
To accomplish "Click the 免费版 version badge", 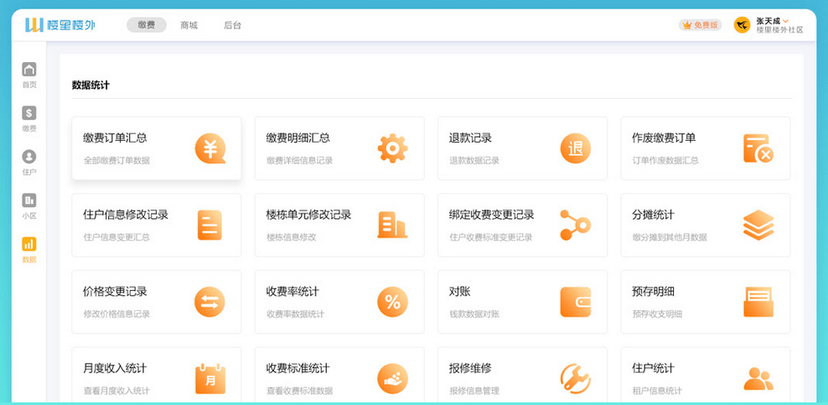I will 700,25.
